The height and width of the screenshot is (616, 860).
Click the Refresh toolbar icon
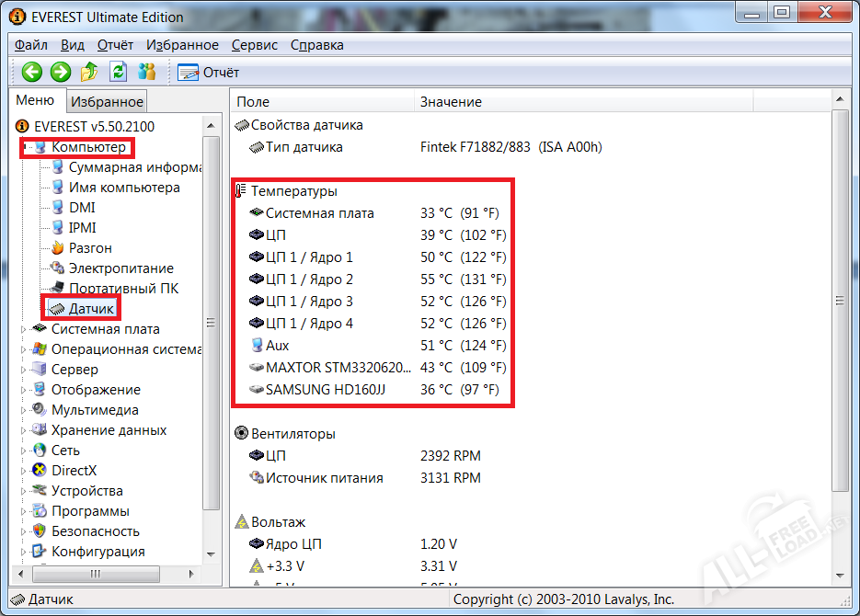click(118, 72)
